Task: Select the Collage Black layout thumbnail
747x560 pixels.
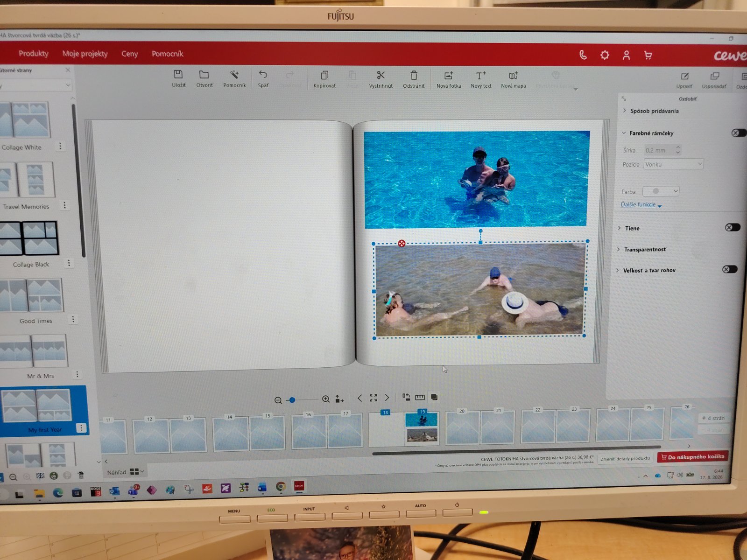Action: click(29, 238)
